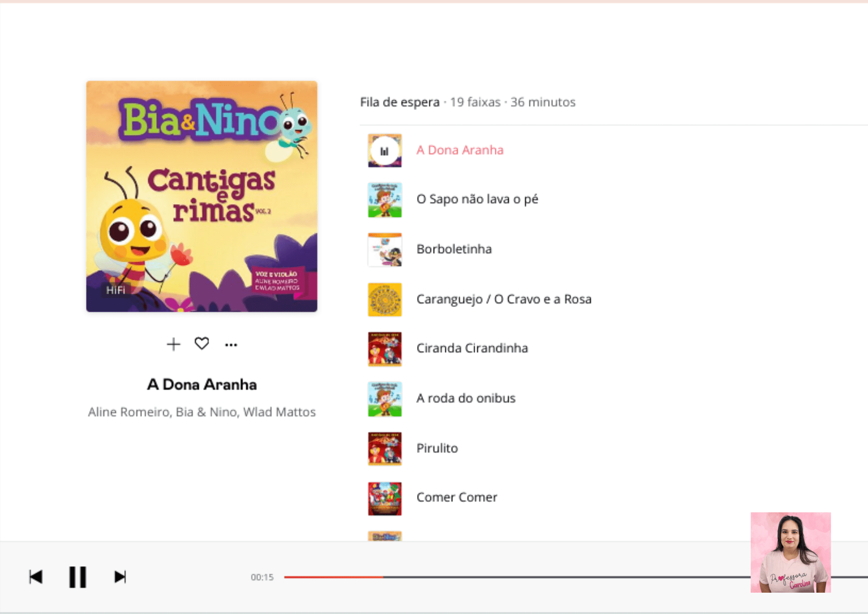Click the Fila de espera heading
The height and width of the screenshot is (614, 868).
coord(400,102)
